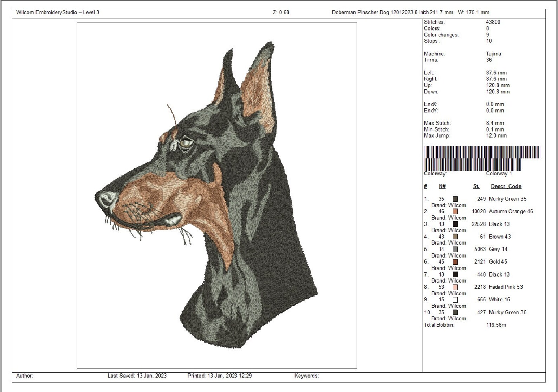558x392 pixels.
Task: Click the 'N#' column header
Action: (442, 186)
